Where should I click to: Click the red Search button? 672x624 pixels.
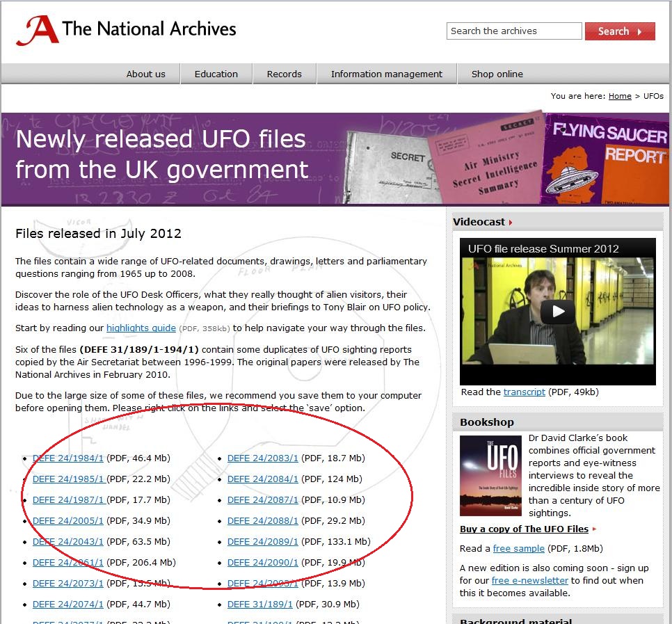[620, 31]
